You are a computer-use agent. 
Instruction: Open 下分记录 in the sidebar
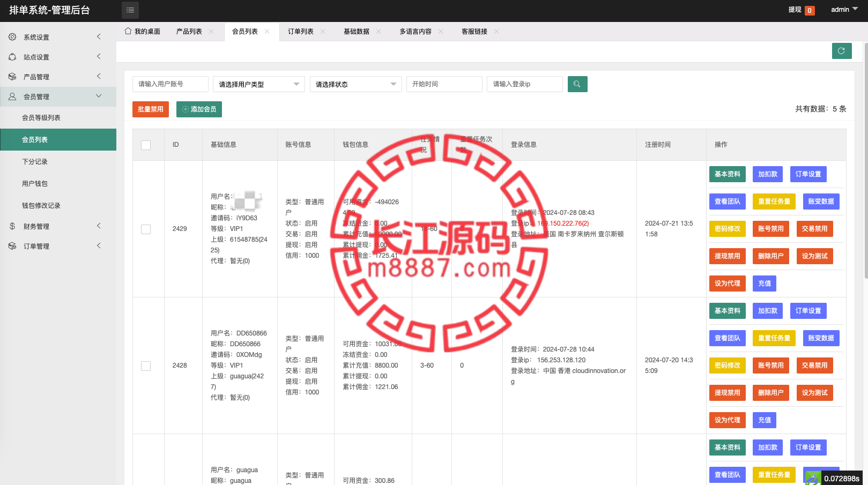pyautogui.click(x=58, y=162)
